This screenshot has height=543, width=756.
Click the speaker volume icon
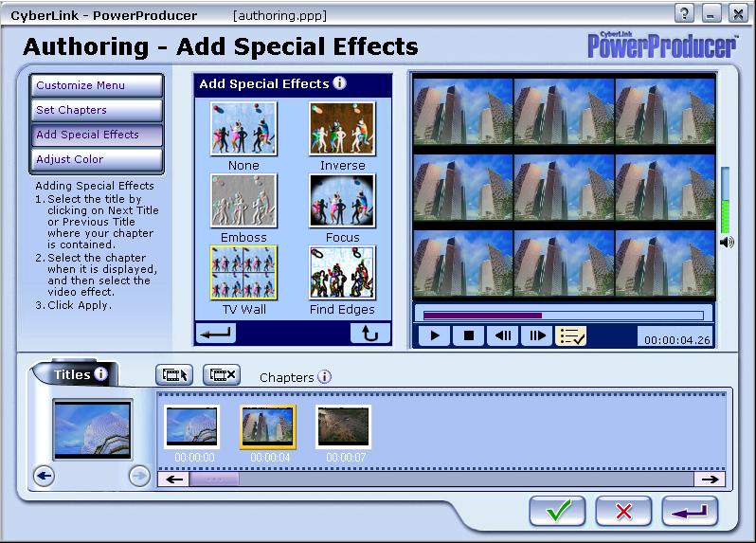point(727,242)
